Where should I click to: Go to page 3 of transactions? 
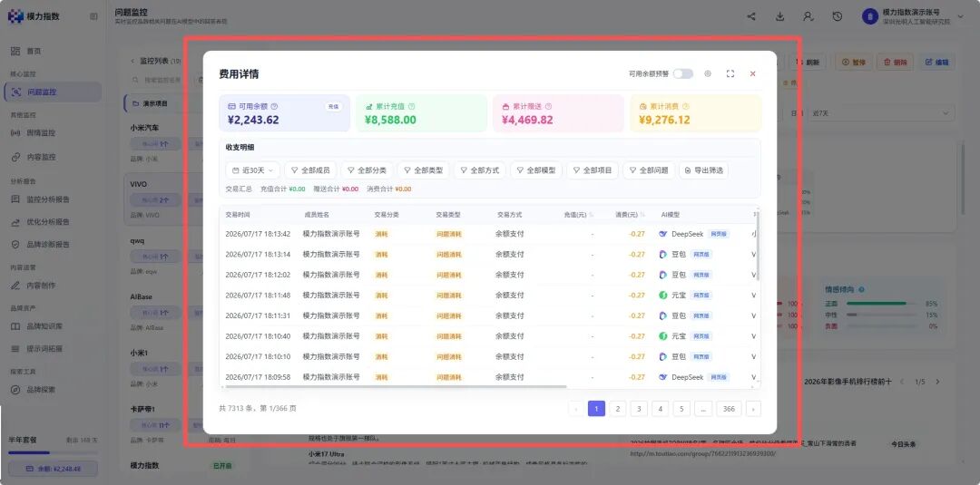coord(639,409)
